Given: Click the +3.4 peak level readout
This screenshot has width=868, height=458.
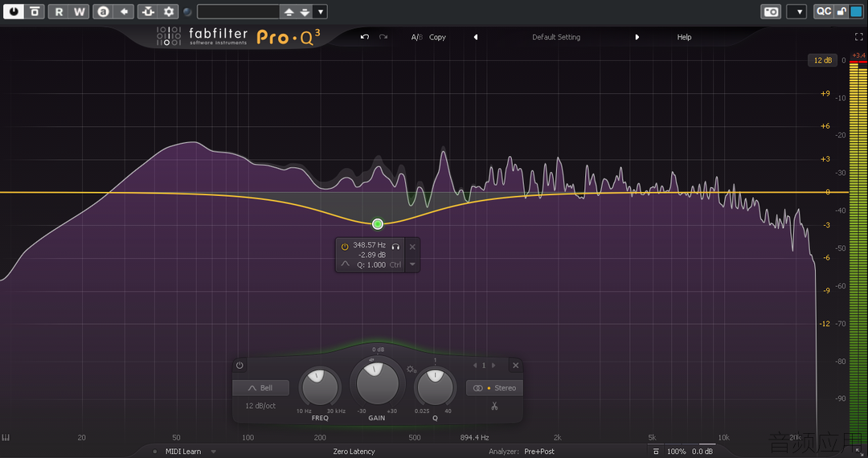Looking at the screenshot, I should 858,55.
